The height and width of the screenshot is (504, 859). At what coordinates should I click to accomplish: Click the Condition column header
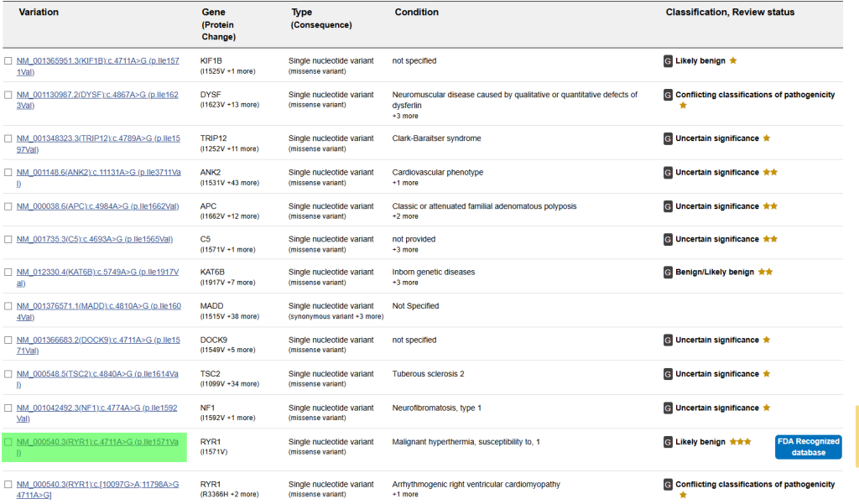(x=416, y=13)
